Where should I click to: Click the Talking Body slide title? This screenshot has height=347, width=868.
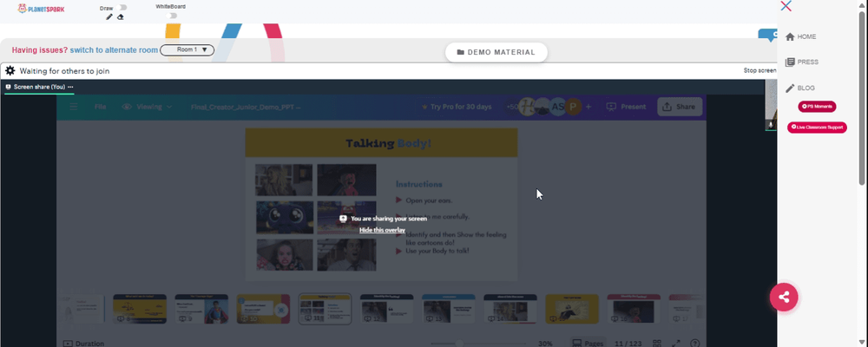click(389, 143)
